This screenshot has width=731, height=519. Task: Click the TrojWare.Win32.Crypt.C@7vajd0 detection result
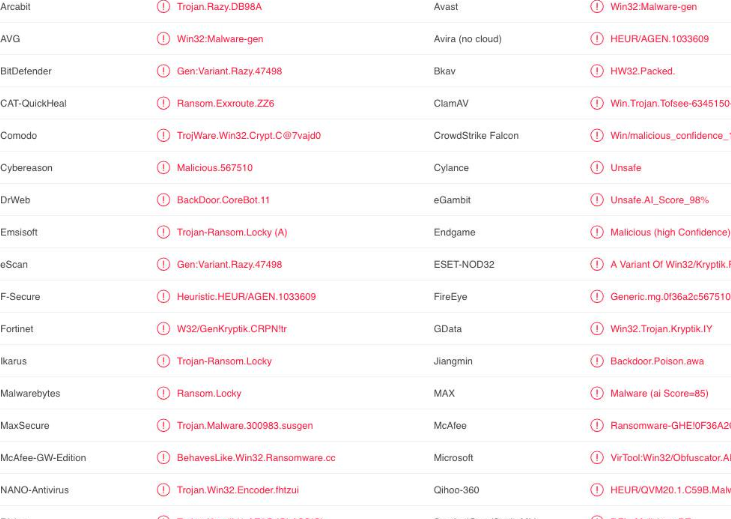pos(248,136)
